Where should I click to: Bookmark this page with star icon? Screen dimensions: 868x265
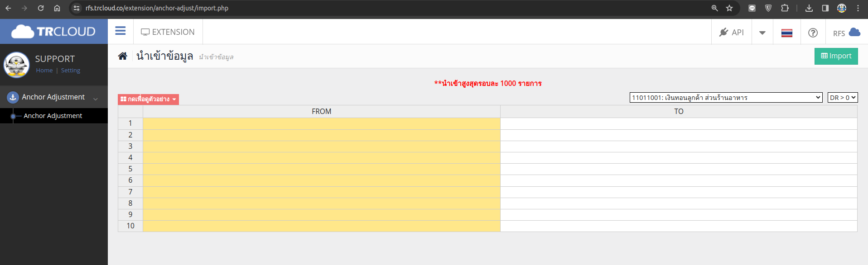coord(729,8)
